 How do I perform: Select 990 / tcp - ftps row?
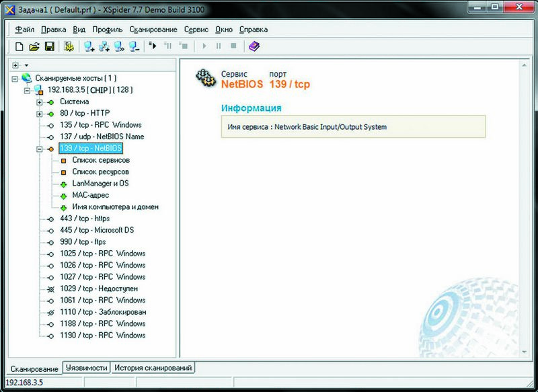83,242
